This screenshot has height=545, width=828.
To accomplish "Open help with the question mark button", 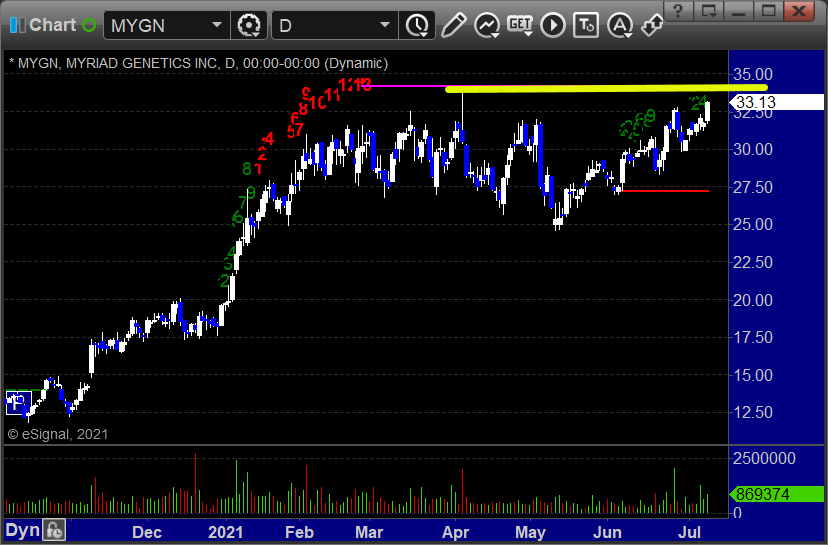I will (x=679, y=11).
